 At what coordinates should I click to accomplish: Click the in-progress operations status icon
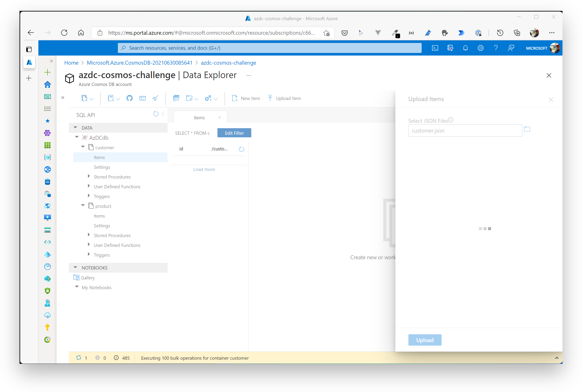pyautogui.click(x=79, y=358)
